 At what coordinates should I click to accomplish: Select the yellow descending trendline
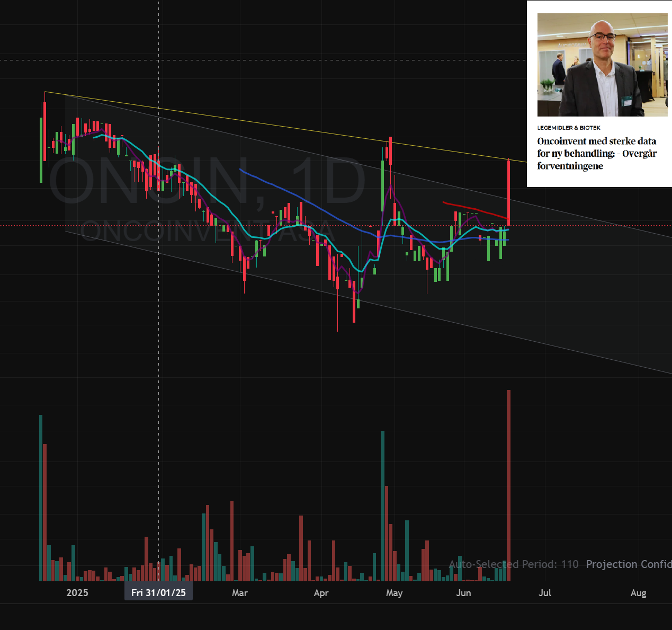pyautogui.click(x=286, y=126)
